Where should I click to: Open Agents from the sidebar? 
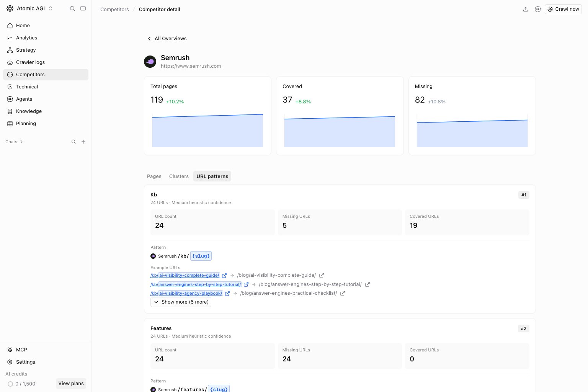46,99
